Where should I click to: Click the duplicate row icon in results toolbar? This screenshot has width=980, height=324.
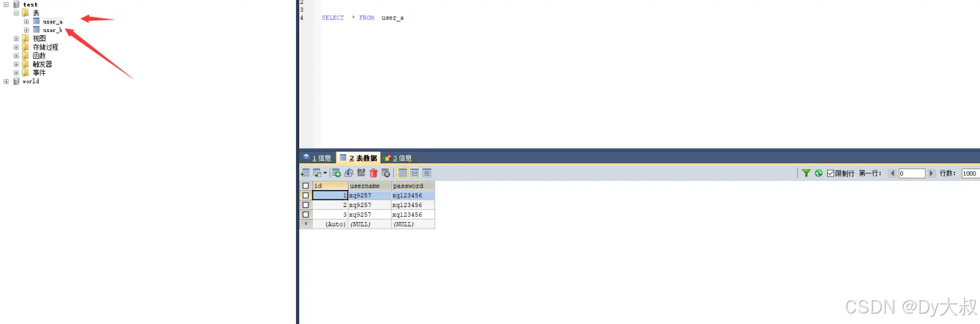click(x=349, y=173)
